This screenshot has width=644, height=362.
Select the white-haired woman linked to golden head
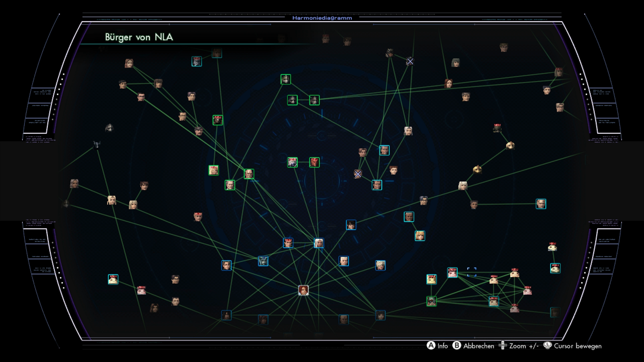coord(463,185)
